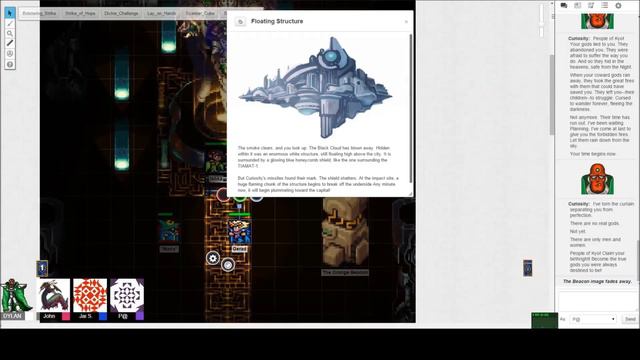Select the dark-haired token left of the golden path

tap(169, 231)
